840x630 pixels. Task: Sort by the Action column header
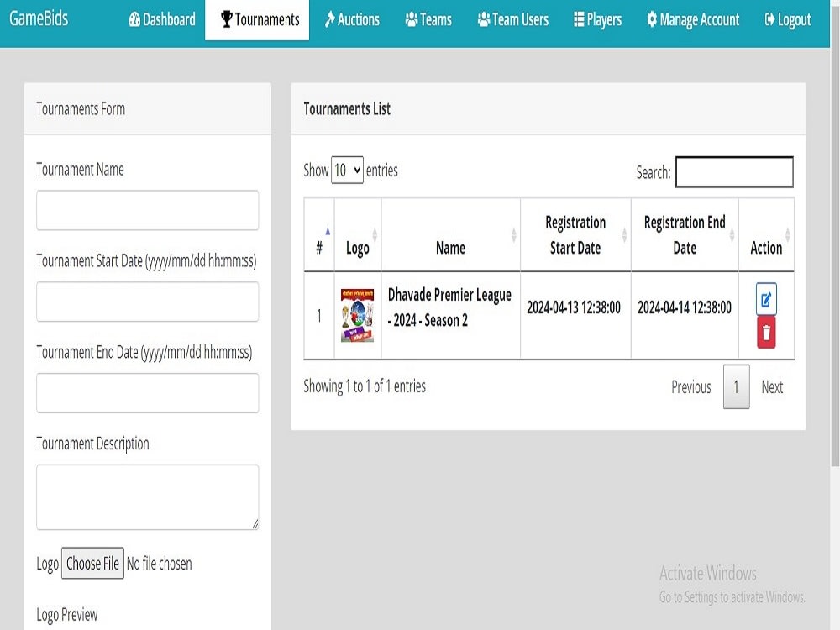767,234
